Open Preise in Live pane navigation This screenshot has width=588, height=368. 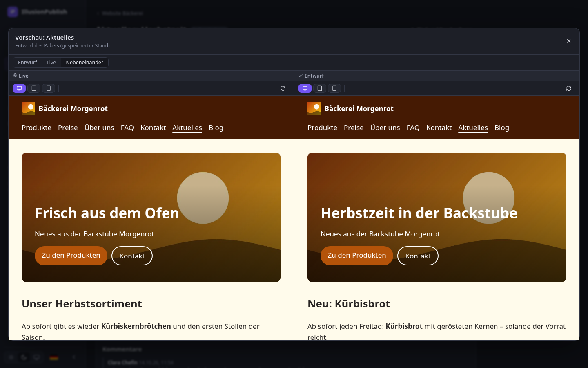[68, 128]
